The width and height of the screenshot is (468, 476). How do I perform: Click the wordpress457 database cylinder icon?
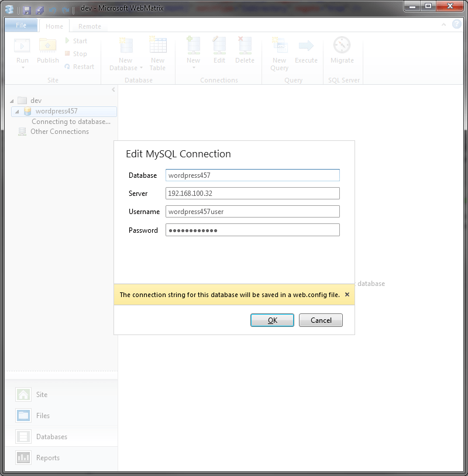pos(27,112)
